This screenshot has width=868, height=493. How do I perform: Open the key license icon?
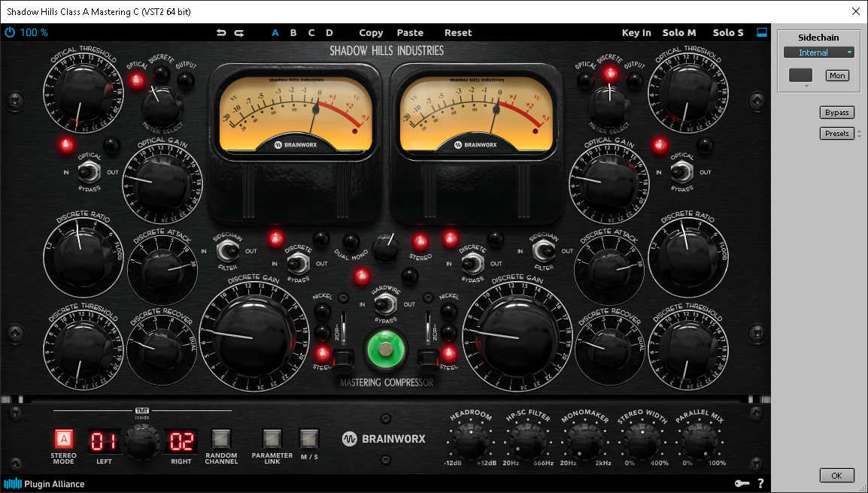tap(741, 483)
